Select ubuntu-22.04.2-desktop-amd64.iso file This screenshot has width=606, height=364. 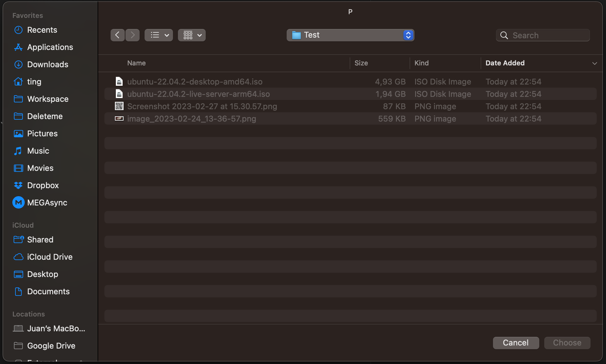tap(350, 81)
